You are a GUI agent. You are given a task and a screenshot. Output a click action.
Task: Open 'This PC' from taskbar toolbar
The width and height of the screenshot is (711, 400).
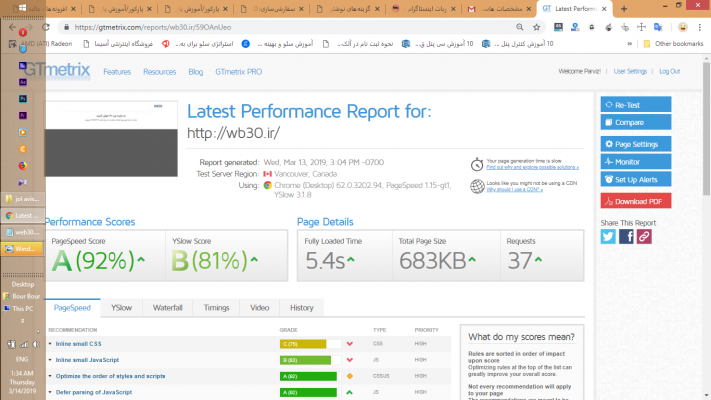tap(18, 309)
